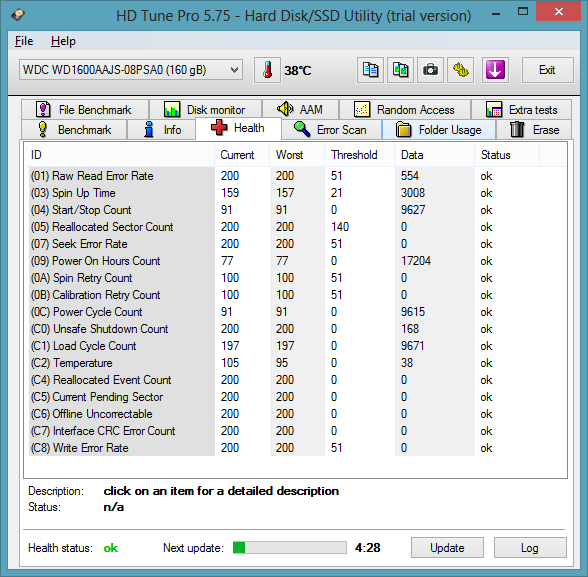The image size is (588, 577).
Task: Click the camera save screenshot icon
Action: [x=430, y=70]
